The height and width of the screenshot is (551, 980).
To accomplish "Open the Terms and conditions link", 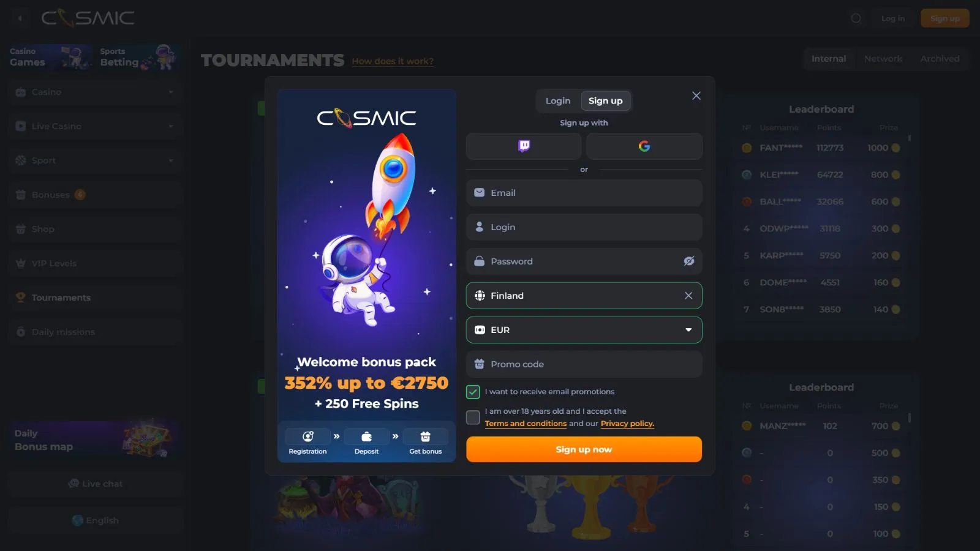I will pyautogui.click(x=526, y=424).
